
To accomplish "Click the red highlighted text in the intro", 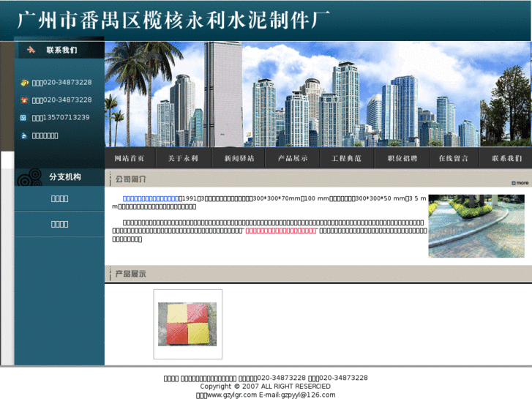I will (281, 231).
